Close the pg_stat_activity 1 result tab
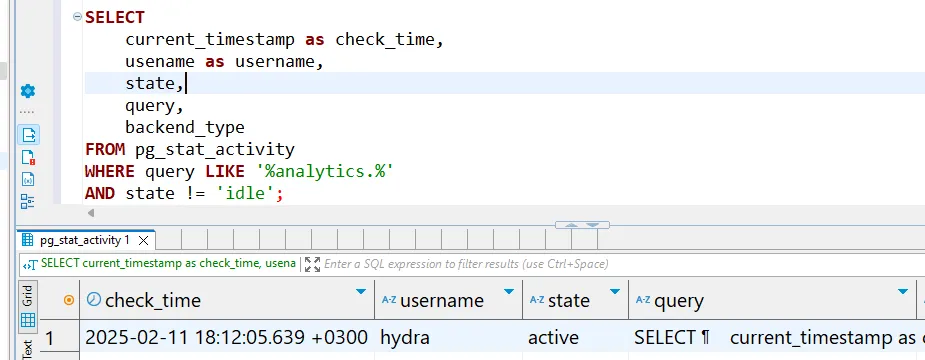The height and width of the screenshot is (360, 925). (143, 240)
